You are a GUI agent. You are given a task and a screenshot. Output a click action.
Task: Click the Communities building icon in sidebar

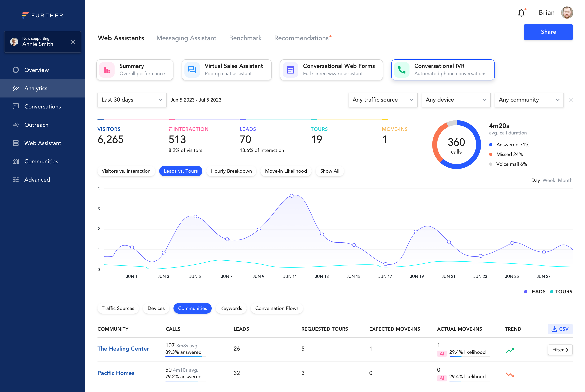(16, 161)
